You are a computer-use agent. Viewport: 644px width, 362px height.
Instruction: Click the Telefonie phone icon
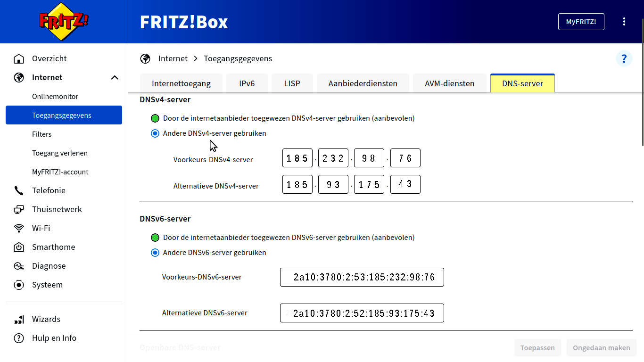point(19,191)
